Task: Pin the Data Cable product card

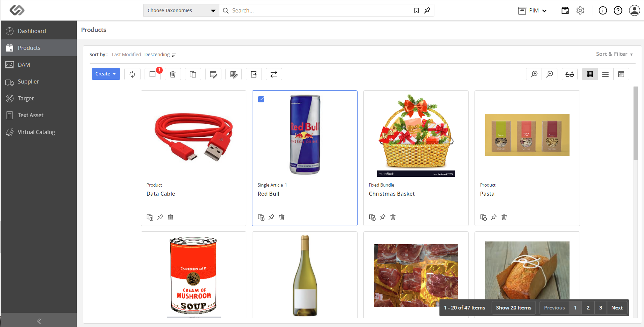Action: point(160,217)
